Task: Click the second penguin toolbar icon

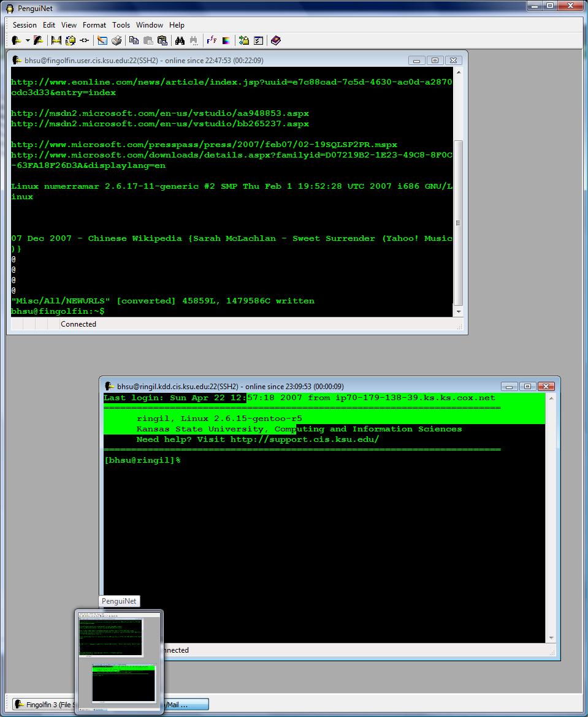Action: 39,40
